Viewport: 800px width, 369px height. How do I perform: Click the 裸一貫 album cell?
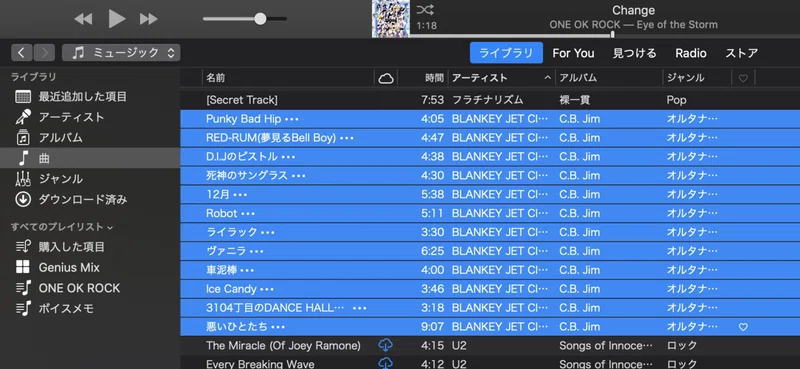pyautogui.click(x=574, y=100)
